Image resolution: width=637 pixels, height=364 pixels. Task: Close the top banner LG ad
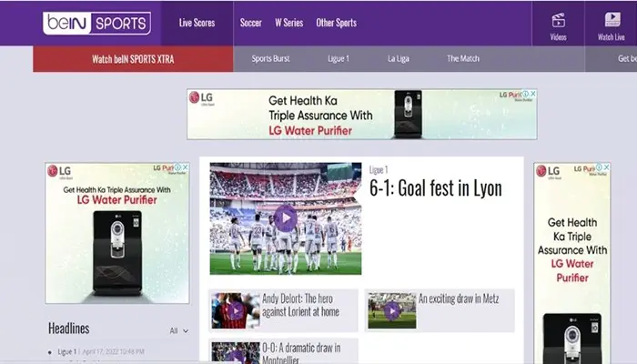click(x=533, y=94)
